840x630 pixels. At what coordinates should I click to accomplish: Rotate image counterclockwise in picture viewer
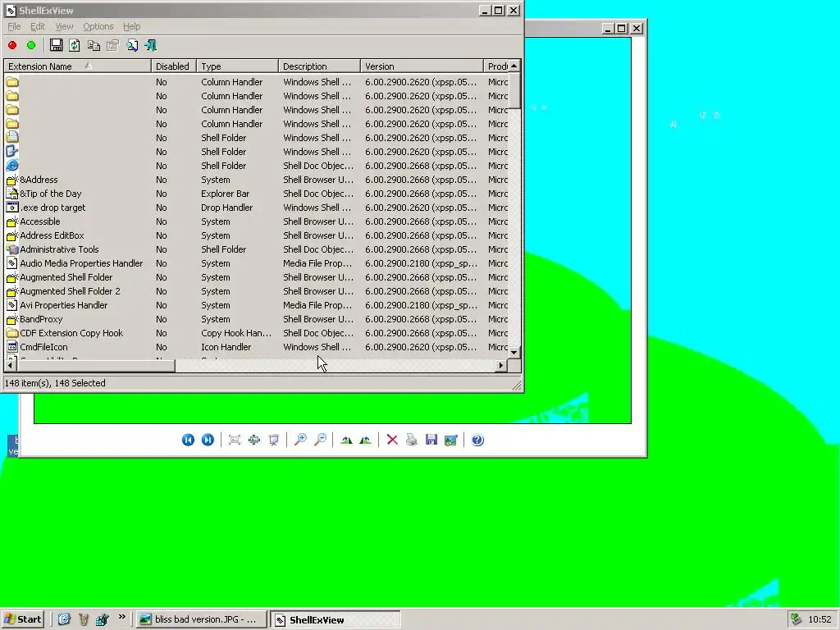tap(365, 440)
